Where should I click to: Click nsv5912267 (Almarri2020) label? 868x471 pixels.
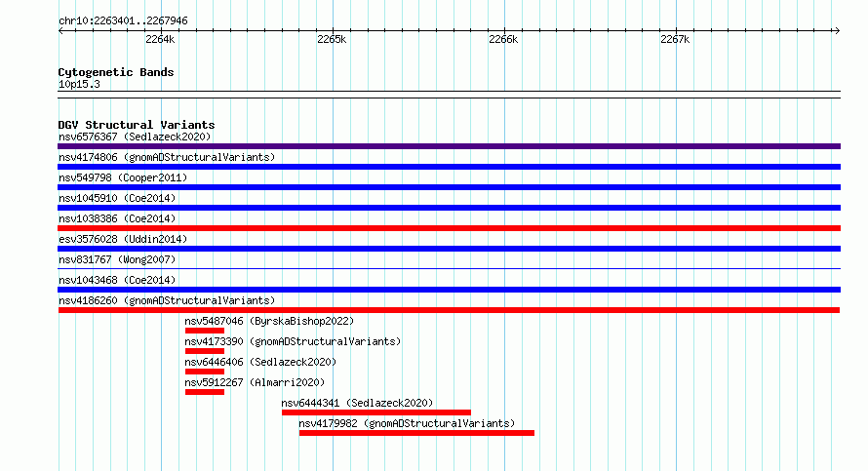255,382
